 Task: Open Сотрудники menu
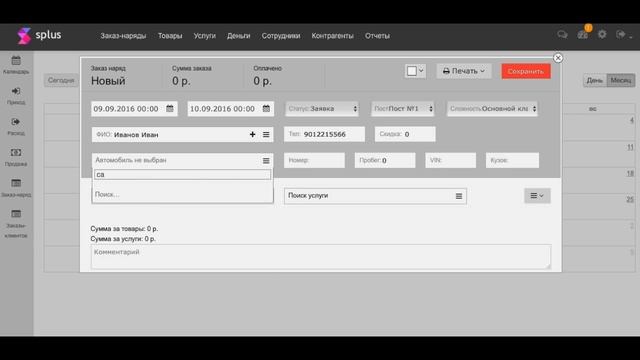pyautogui.click(x=281, y=36)
